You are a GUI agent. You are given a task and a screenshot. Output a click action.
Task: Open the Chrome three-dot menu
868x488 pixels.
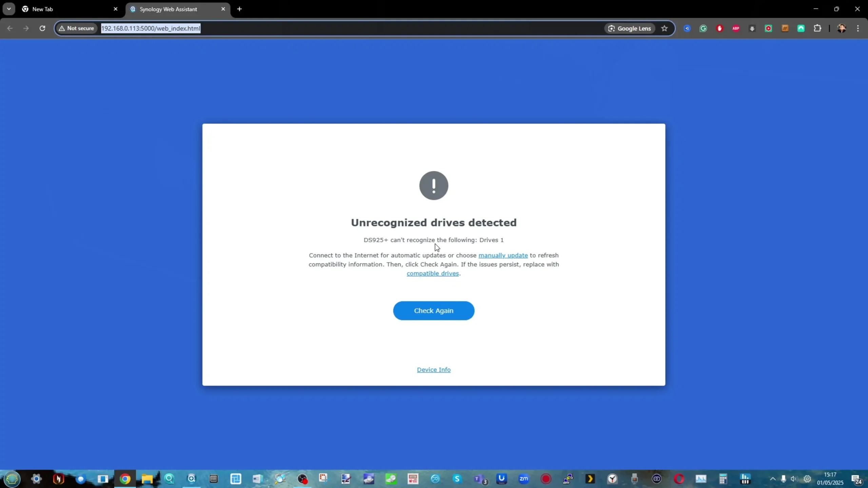[x=858, y=28]
